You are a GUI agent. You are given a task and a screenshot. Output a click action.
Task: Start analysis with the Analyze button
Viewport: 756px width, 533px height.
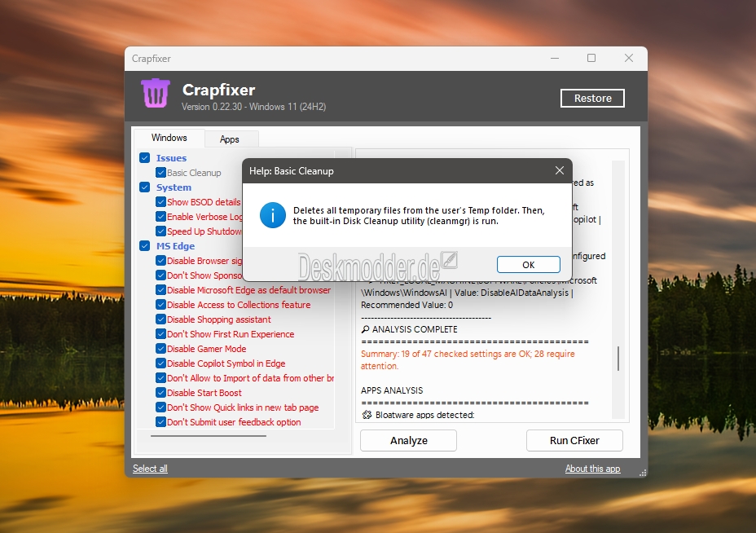pyautogui.click(x=408, y=440)
